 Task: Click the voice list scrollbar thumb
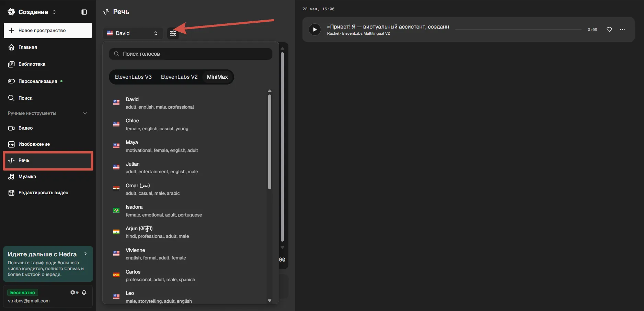(x=269, y=142)
